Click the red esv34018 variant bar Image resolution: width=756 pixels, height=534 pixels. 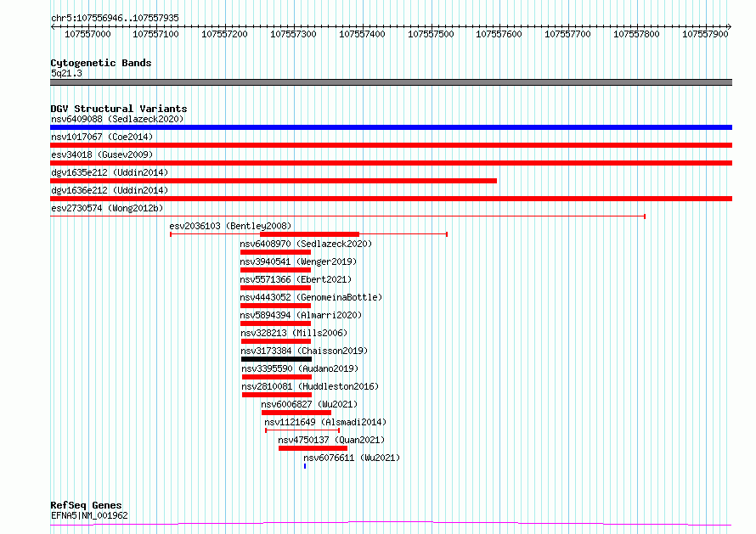tap(391, 163)
